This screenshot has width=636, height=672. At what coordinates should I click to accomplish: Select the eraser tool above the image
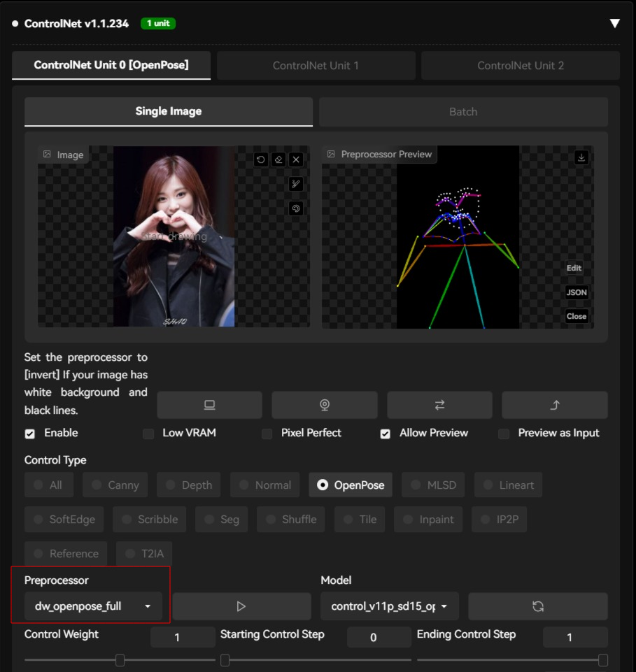pos(278,159)
